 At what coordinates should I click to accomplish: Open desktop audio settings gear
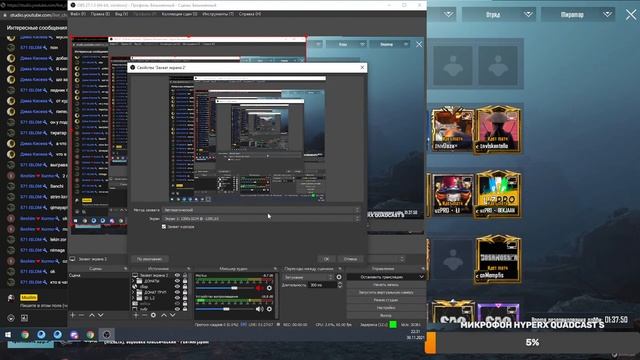click(269, 309)
